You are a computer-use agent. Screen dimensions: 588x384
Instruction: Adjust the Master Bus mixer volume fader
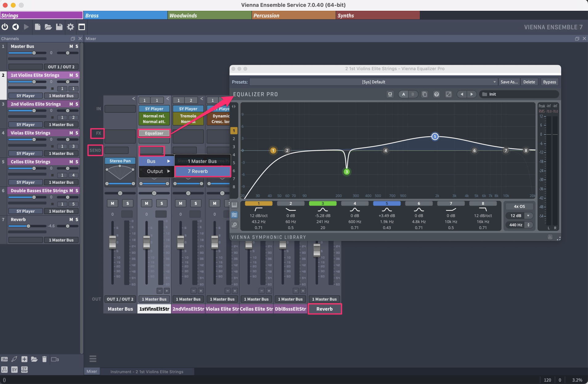112,242
